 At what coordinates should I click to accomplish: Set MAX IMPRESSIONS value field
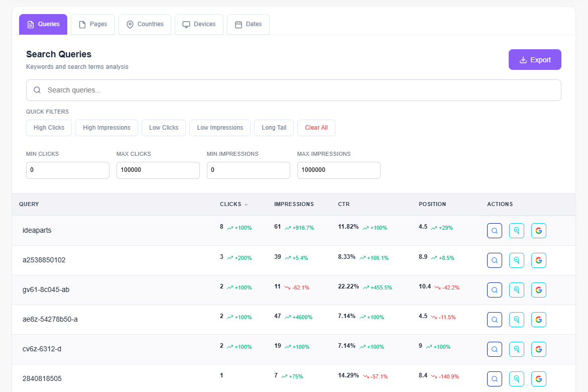click(x=338, y=170)
